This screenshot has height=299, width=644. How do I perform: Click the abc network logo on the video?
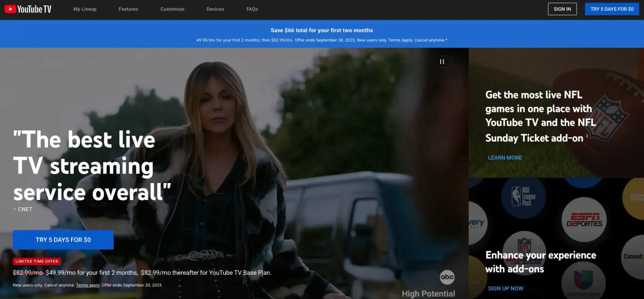pos(447,277)
